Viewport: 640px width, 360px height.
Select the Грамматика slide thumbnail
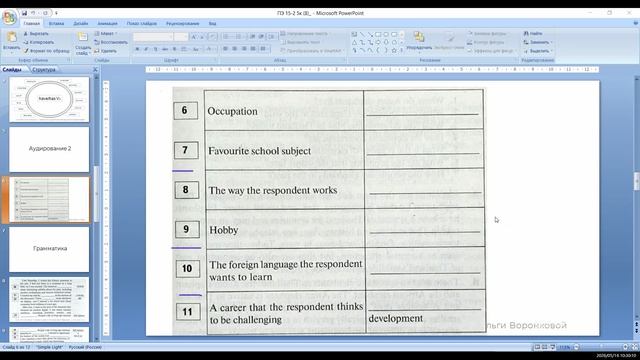pyautogui.click(x=49, y=249)
